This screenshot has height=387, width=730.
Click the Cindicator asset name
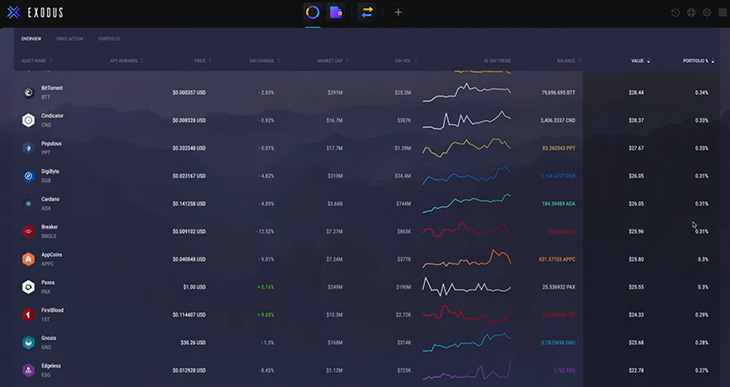52,116
